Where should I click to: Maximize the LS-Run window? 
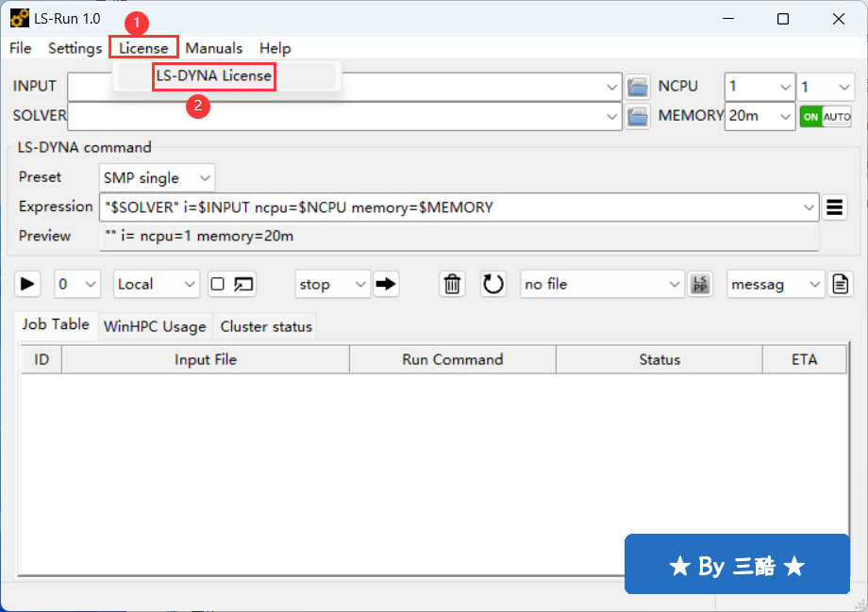(x=783, y=19)
